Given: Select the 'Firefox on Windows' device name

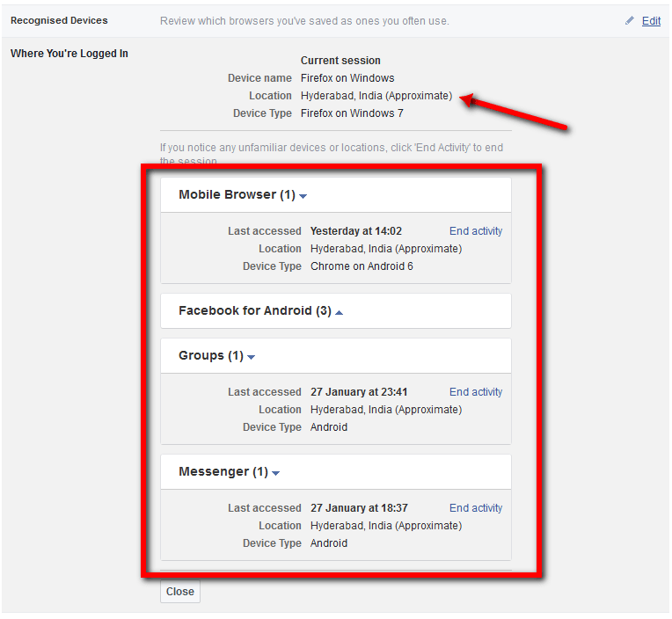Looking at the screenshot, I should click(347, 78).
